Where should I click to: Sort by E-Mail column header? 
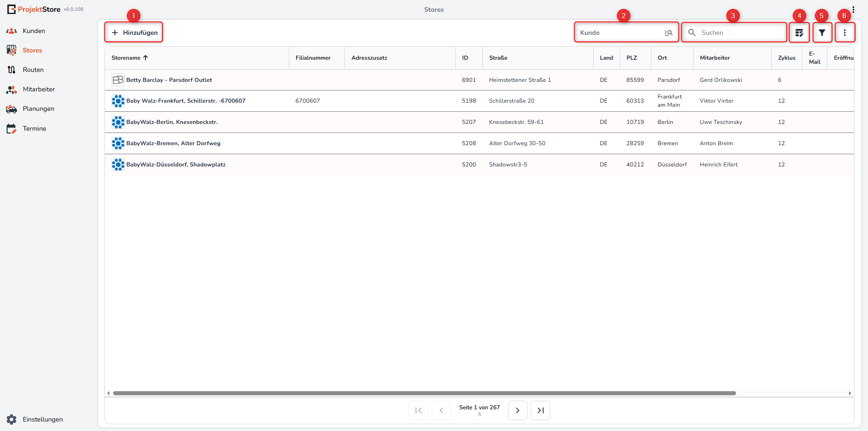[815, 58]
